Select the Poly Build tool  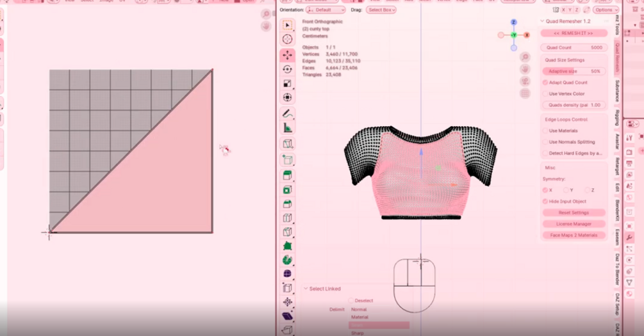click(288, 246)
